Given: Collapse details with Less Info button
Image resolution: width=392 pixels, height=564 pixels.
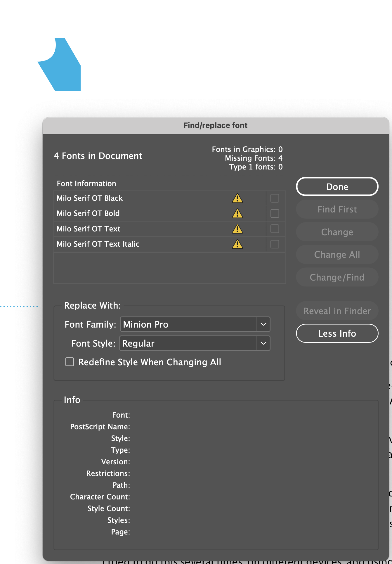Looking at the screenshot, I should click(x=337, y=333).
